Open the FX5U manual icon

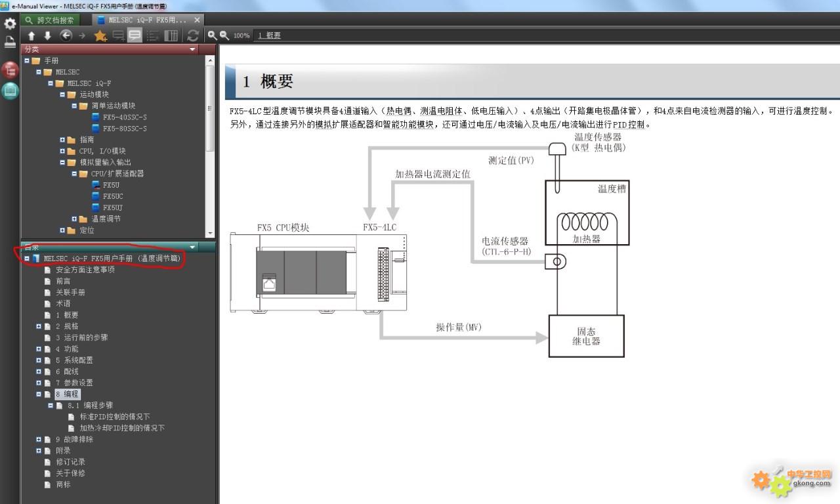pos(96,185)
